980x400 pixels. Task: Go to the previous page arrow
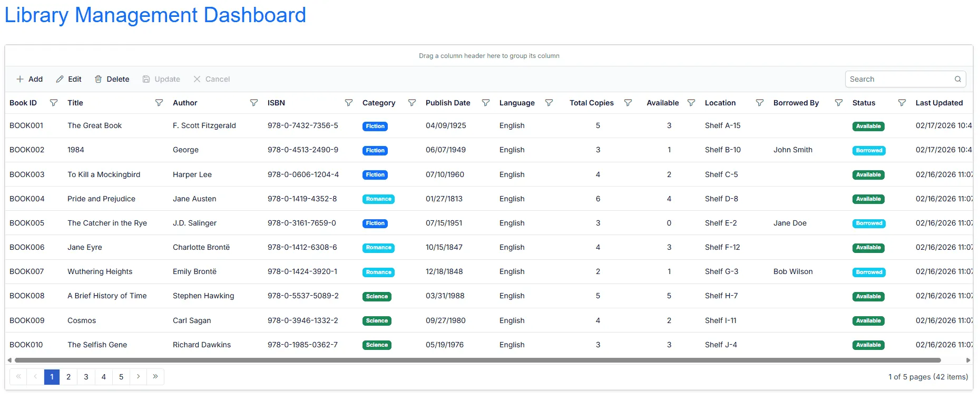pos(35,376)
